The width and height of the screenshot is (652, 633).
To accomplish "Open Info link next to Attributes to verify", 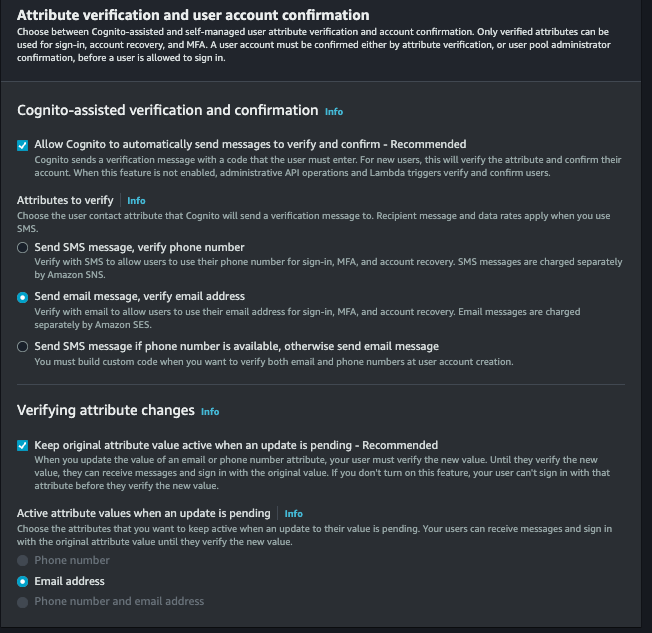I will (136, 200).
